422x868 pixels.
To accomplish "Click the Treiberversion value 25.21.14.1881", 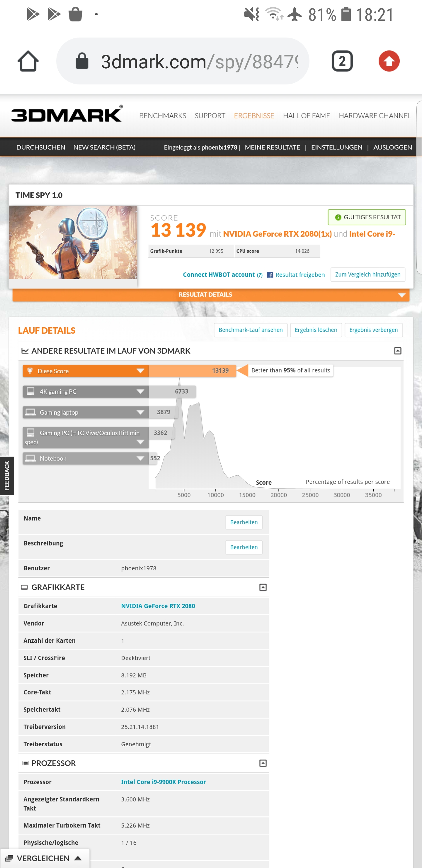I will point(140,727).
